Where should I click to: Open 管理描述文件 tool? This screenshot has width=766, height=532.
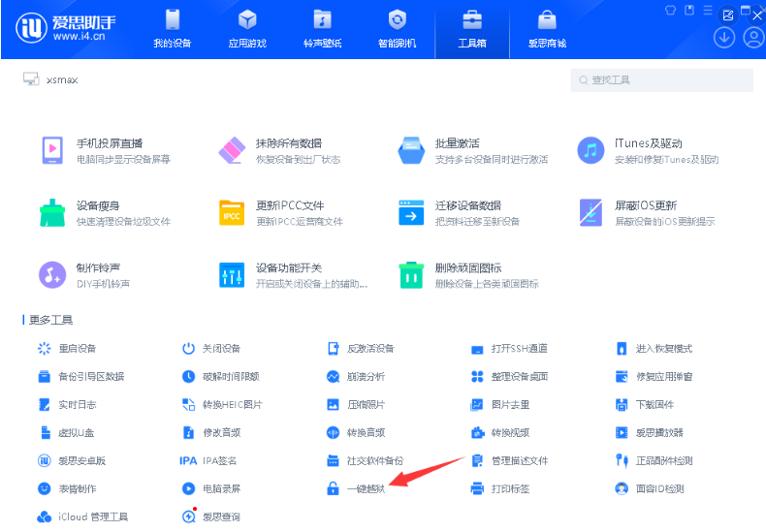tap(509, 460)
